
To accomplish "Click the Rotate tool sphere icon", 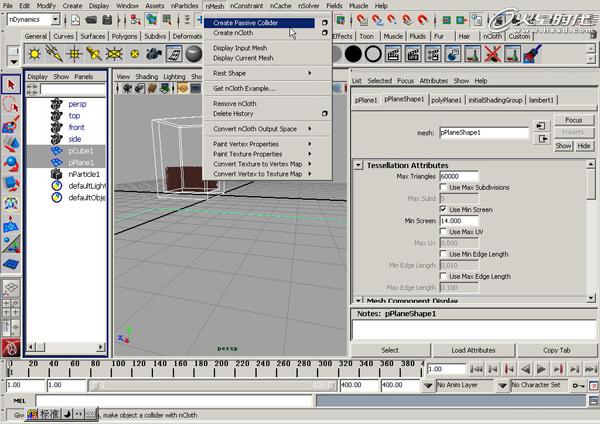I will (11, 164).
